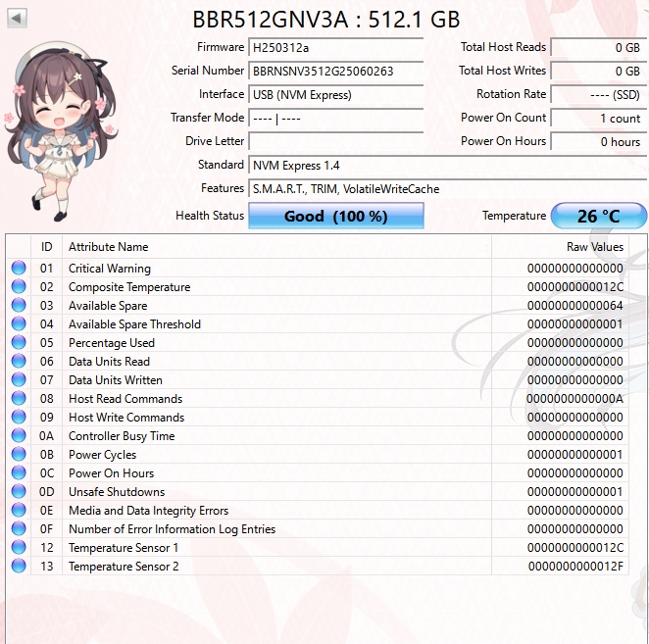
Task: Click the Power On Count value box
Action: 598,119
